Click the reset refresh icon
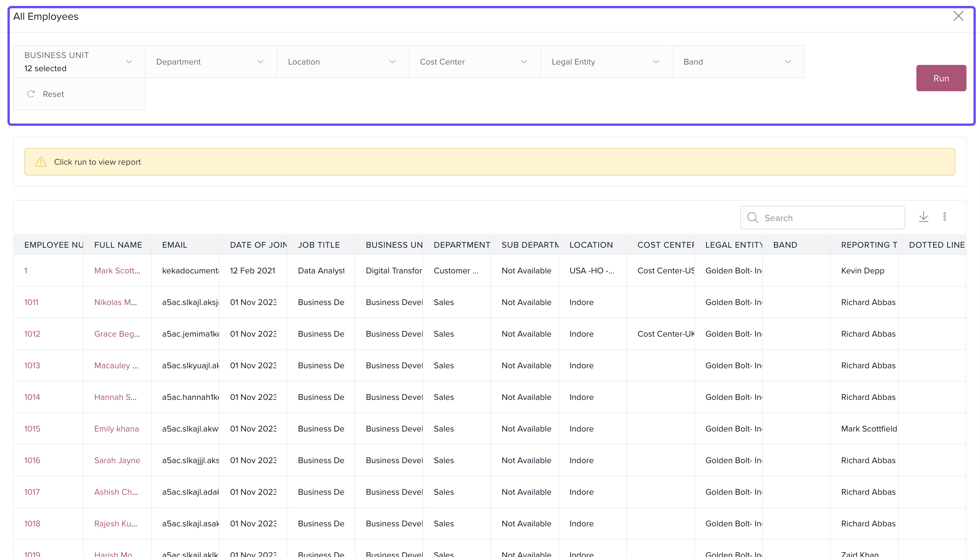This screenshot has width=980, height=557. 31,94
